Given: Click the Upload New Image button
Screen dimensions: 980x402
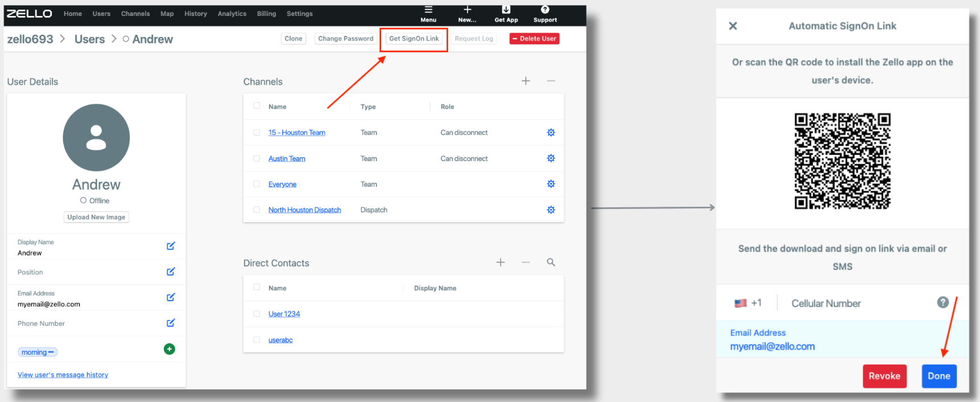Looking at the screenshot, I should 96,217.
